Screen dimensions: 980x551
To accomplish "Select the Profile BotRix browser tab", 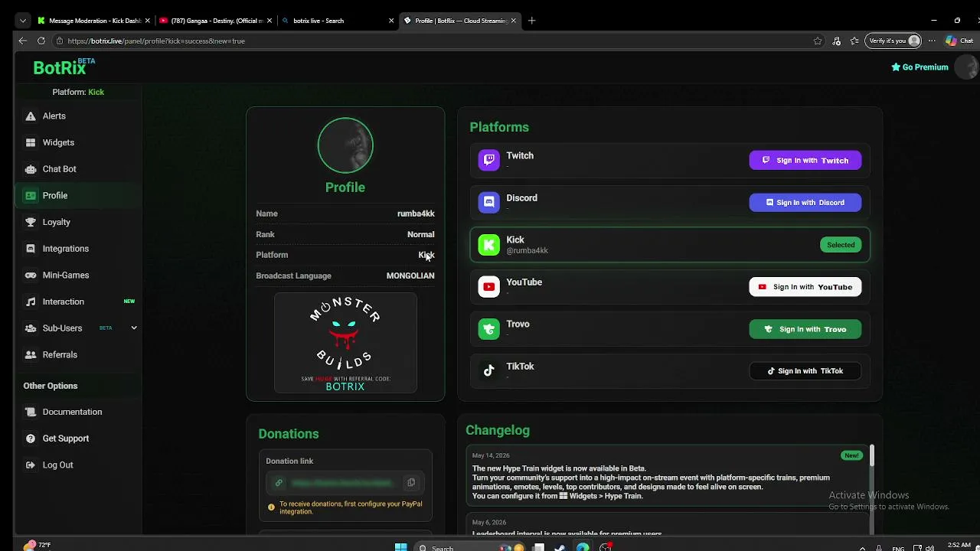I will (x=459, y=21).
